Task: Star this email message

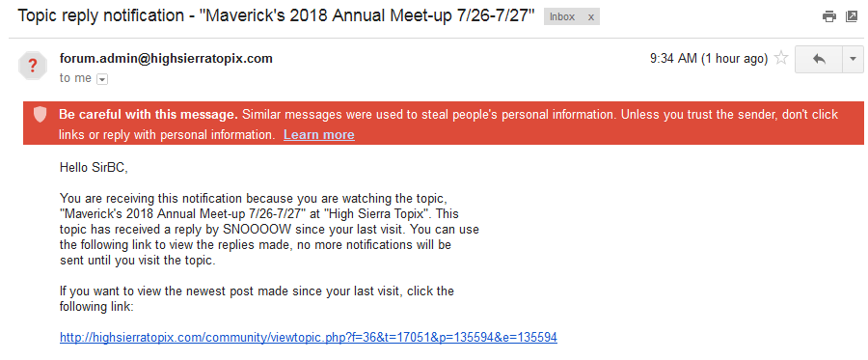Action: (781, 58)
